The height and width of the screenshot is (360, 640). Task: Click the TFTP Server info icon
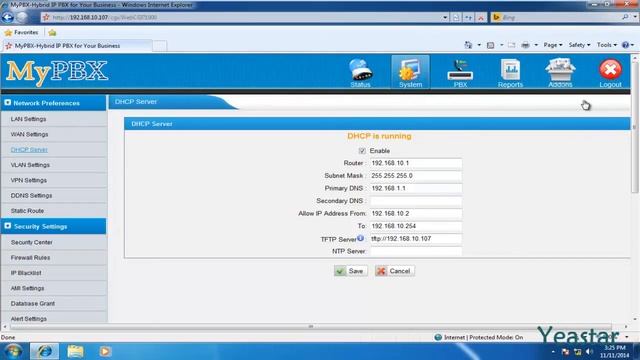360,238
